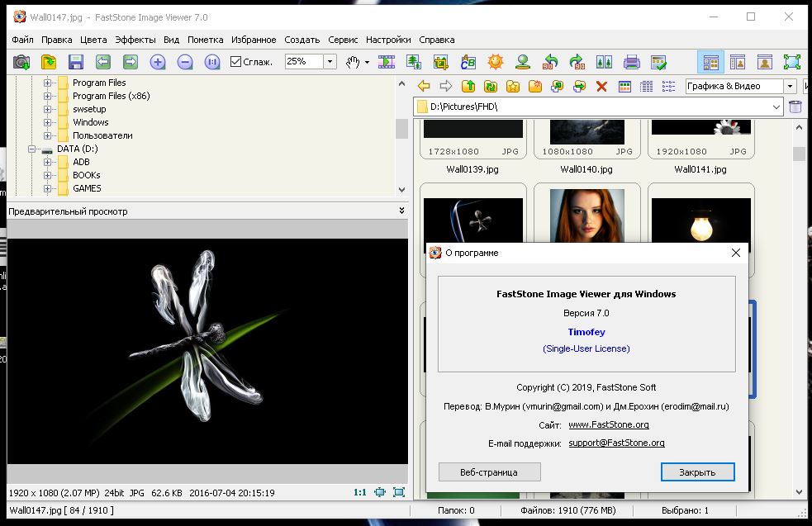Screen dimensions: 812x526
Task: Open the resize image tool
Action: tap(413, 62)
